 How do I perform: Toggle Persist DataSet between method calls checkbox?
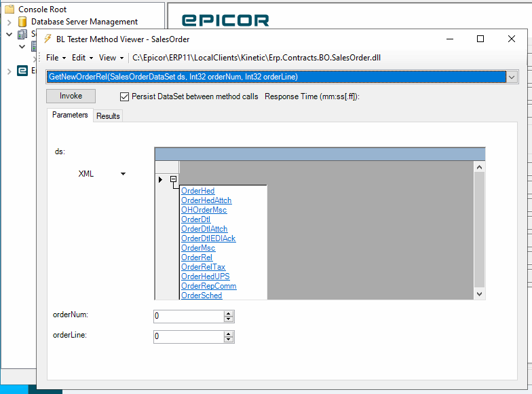click(124, 96)
